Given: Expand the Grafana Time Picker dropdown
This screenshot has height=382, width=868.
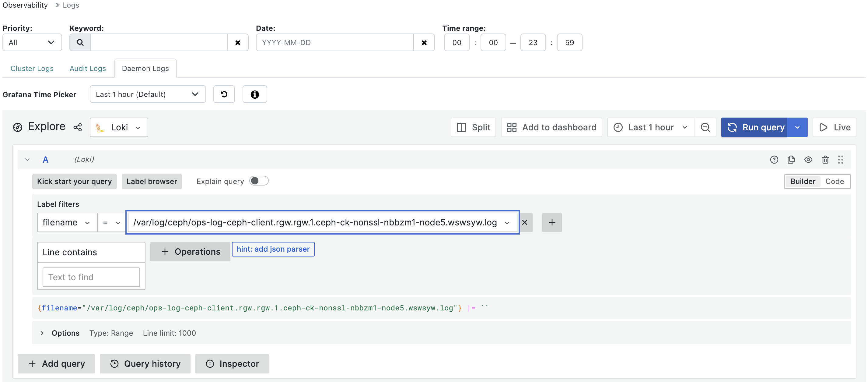Looking at the screenshot, I should point(147,94).
